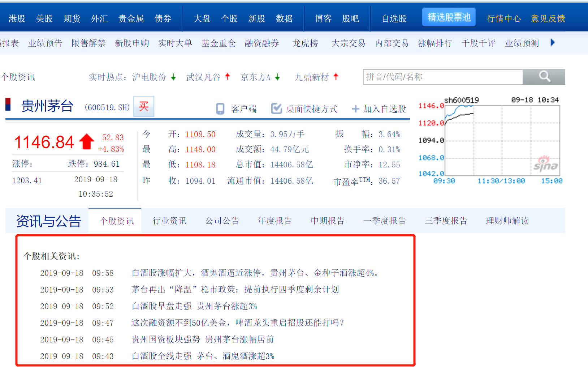
Task: Click the right arrow to show more sub-navigation
Action: (553, 43)
